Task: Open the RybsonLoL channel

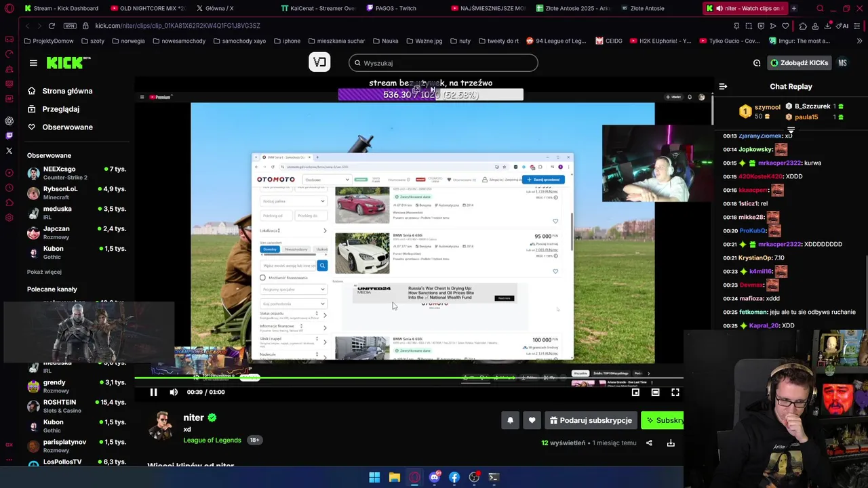Action: pyautogui.click(x=76, y=192)
